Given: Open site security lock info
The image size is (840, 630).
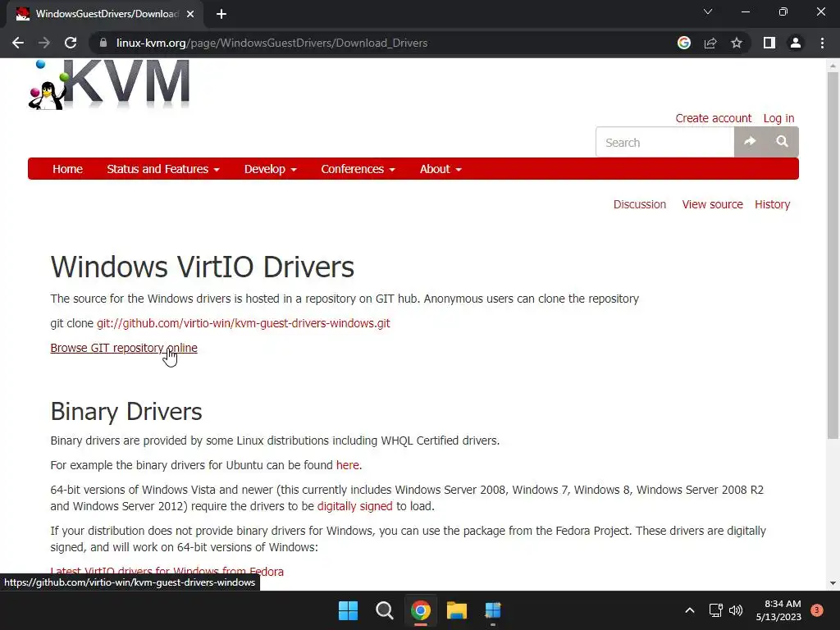Looking at the screenshot, I should pos(103,43).
